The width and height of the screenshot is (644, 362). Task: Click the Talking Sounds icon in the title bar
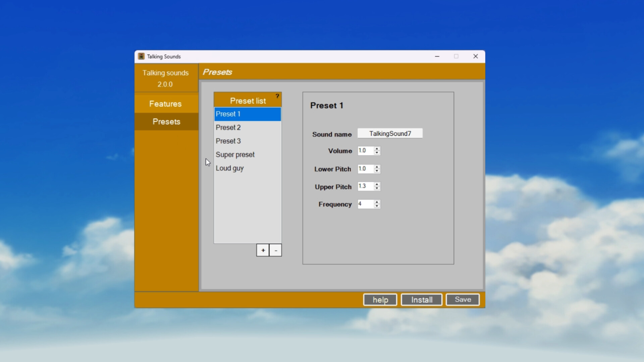tap(141, 56)
